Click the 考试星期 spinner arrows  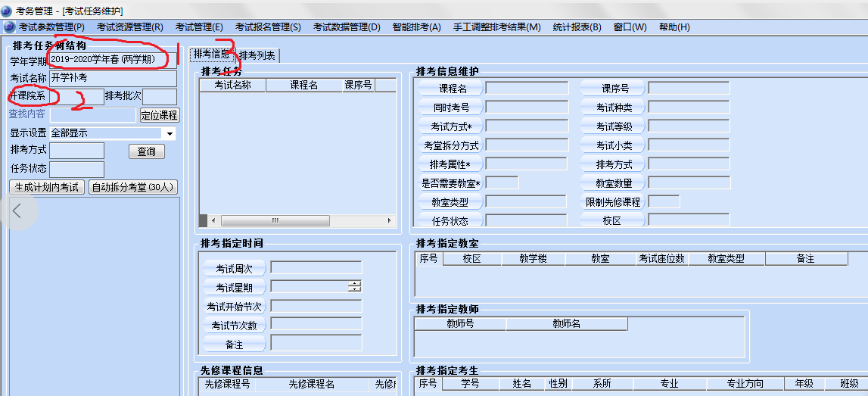(x=354, y=286)
